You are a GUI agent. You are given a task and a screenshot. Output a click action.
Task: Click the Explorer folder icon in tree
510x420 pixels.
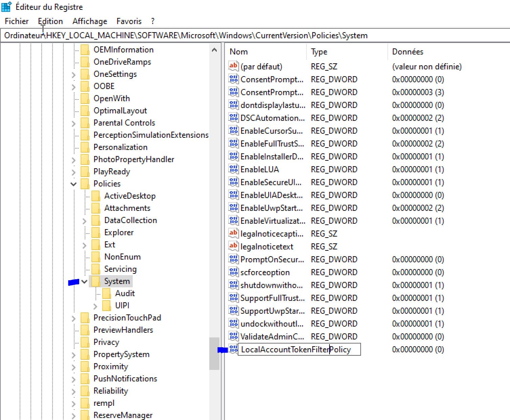pyautogui.click(x=96, y=233)
